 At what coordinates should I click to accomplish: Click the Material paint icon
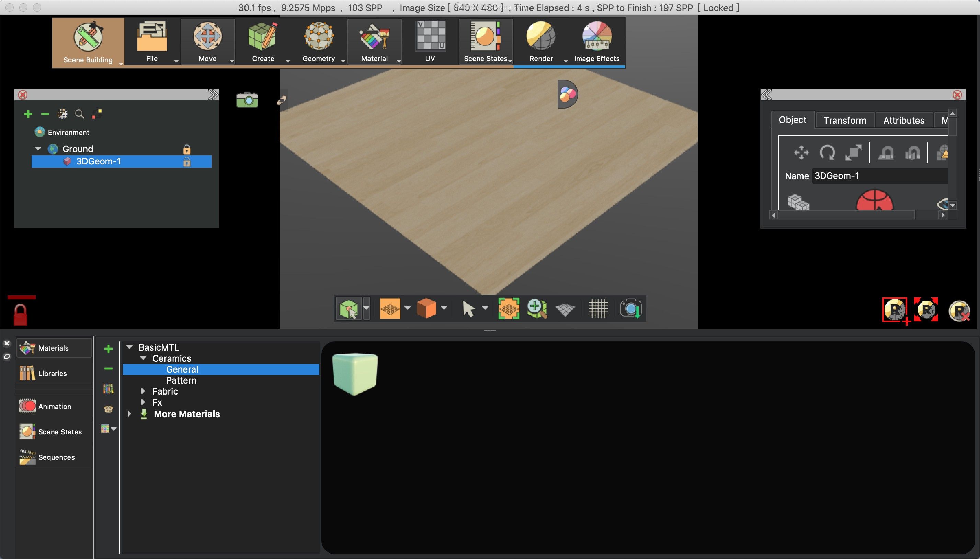pyautogui.click(x=374, y=37)
